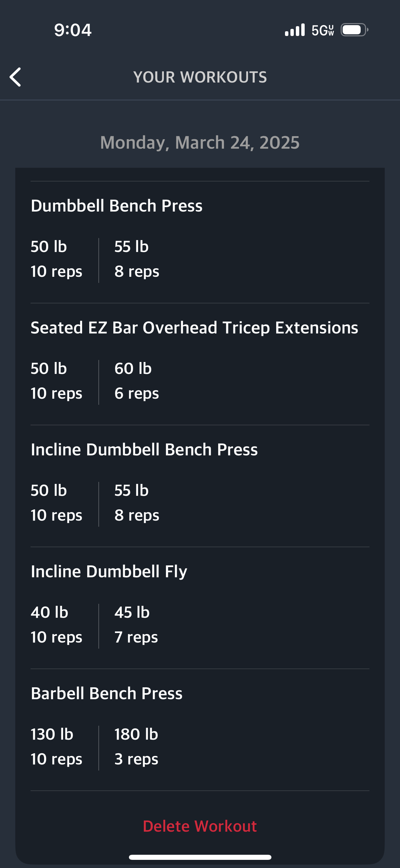Tap the home indicator bar at bottom
Screen dimensions: 400x868
pyautogui.click(x=200, y=857)
